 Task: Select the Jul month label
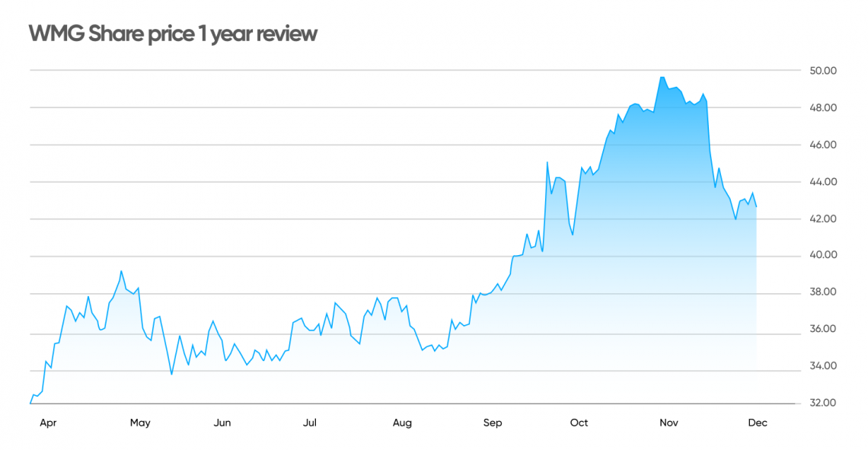[309, 423]
